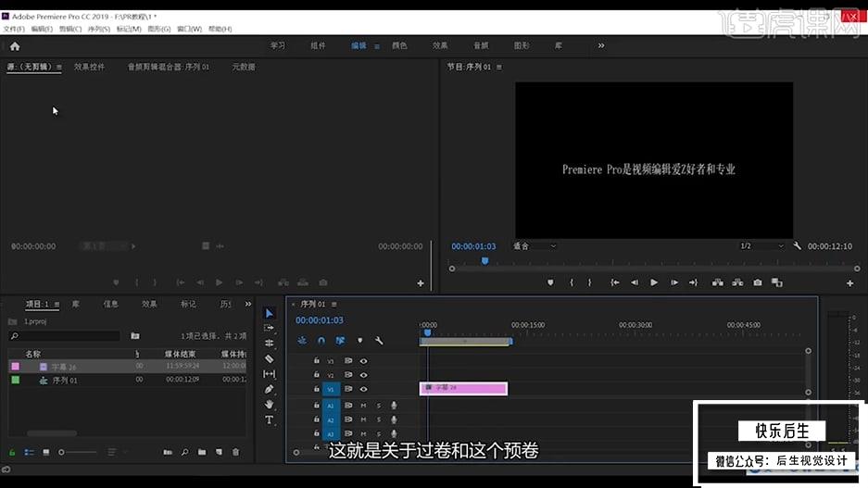Select the Track Select Forward tool
This screenshot has width=868, height=488.
[x=269, y=328]
